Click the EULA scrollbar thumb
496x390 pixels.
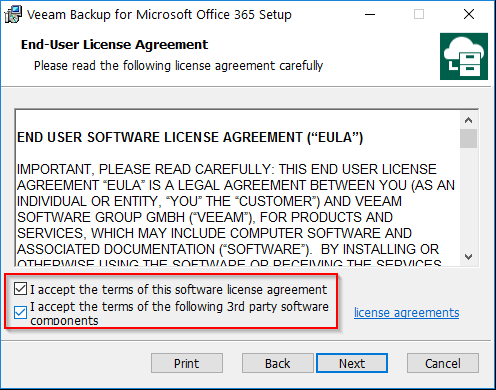[x=468, y=138]
